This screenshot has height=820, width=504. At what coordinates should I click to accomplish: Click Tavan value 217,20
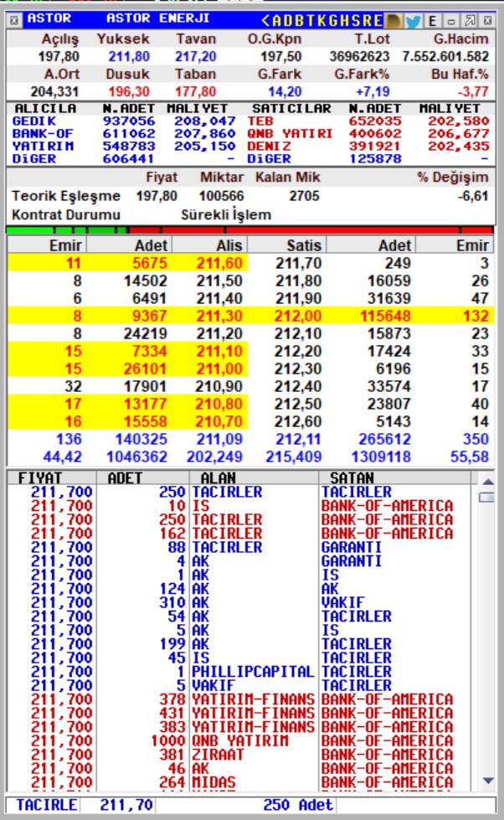click(196, 56)
